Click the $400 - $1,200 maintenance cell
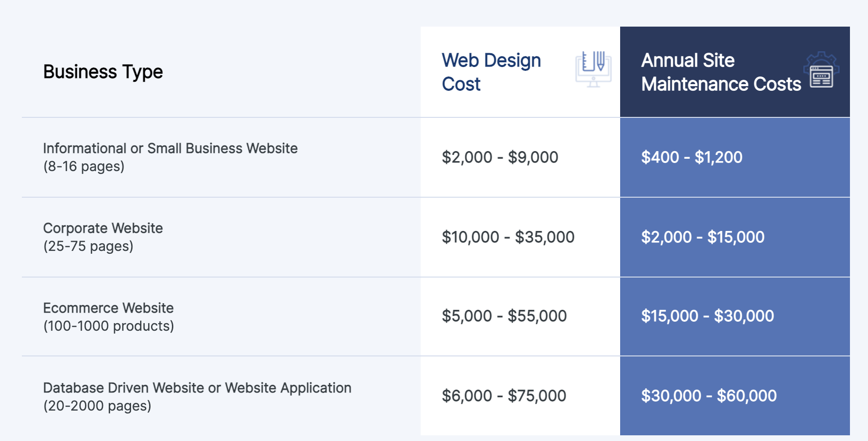 pos(692,157)
